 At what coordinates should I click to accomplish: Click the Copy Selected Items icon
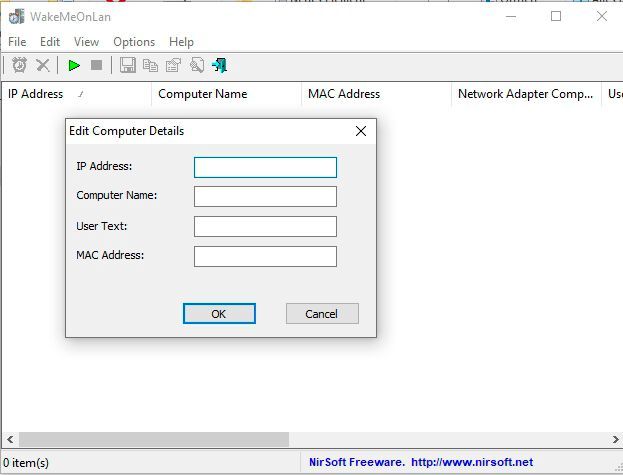tap(150, 65)
